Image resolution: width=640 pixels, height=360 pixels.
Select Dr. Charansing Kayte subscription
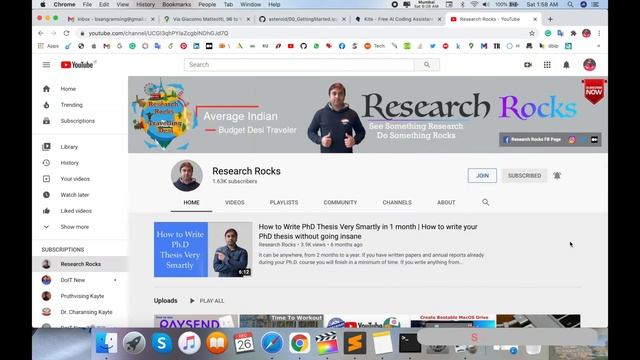pyautogui.click(x=80, y=312)
